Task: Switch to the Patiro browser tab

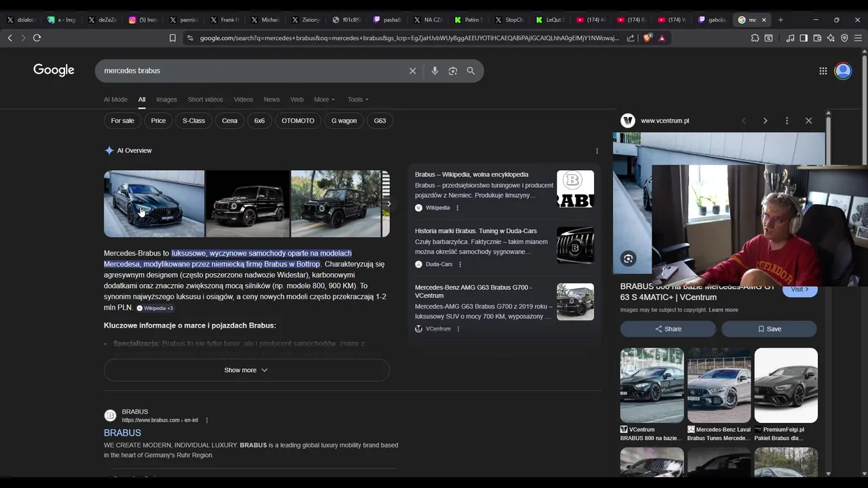Action: (x=468, y=20)
